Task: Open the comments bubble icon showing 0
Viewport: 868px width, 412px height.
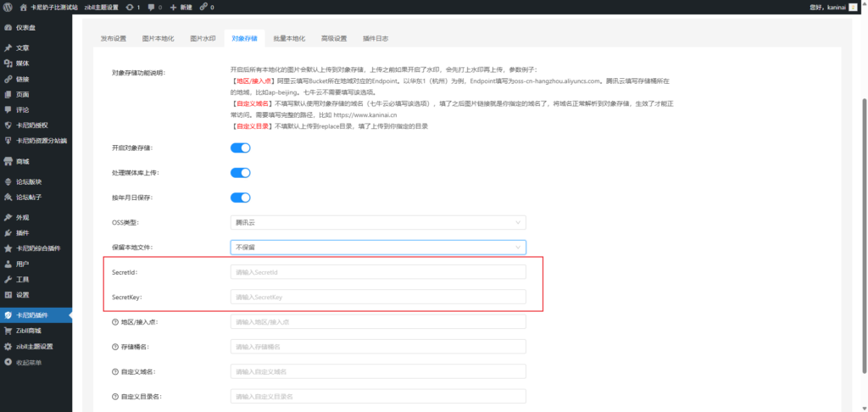Action: pos(152,7)
